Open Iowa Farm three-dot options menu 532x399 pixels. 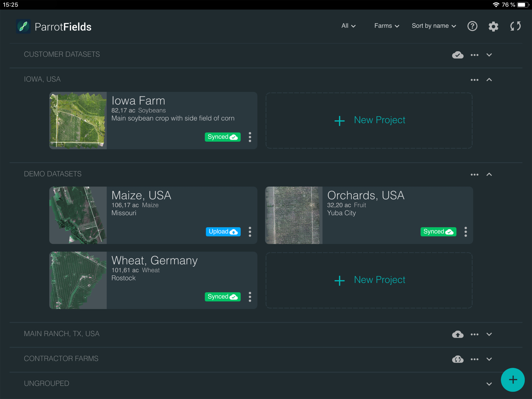pos(250,137)
